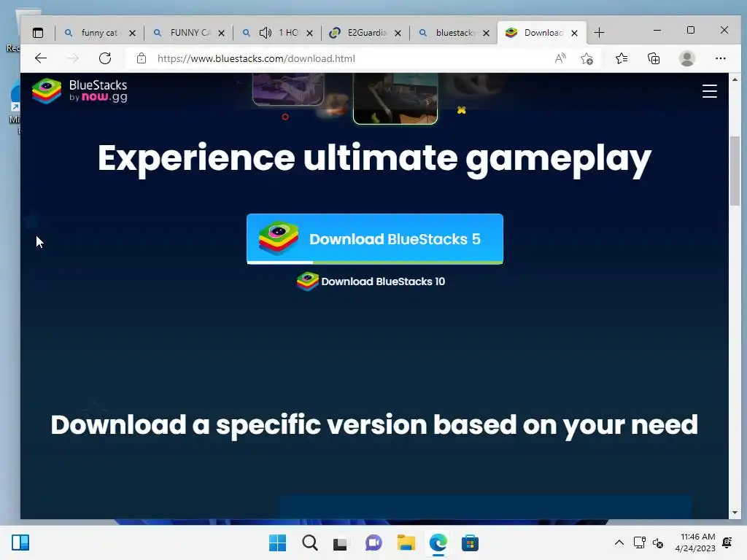The height and width of the screenshot is (560, 747).
Task: Click the muted volume tray icon
Action: [x=658, y=542]
